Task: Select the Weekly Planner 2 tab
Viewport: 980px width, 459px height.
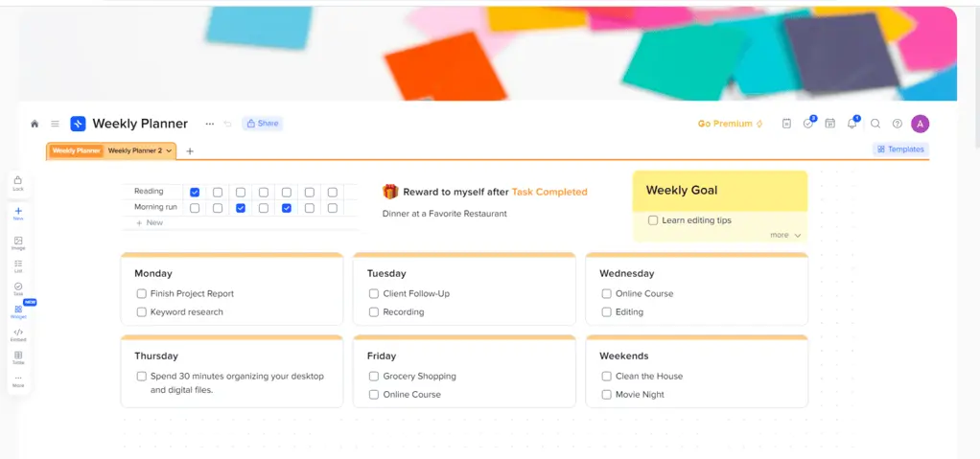Action: [x=134, y=151]
